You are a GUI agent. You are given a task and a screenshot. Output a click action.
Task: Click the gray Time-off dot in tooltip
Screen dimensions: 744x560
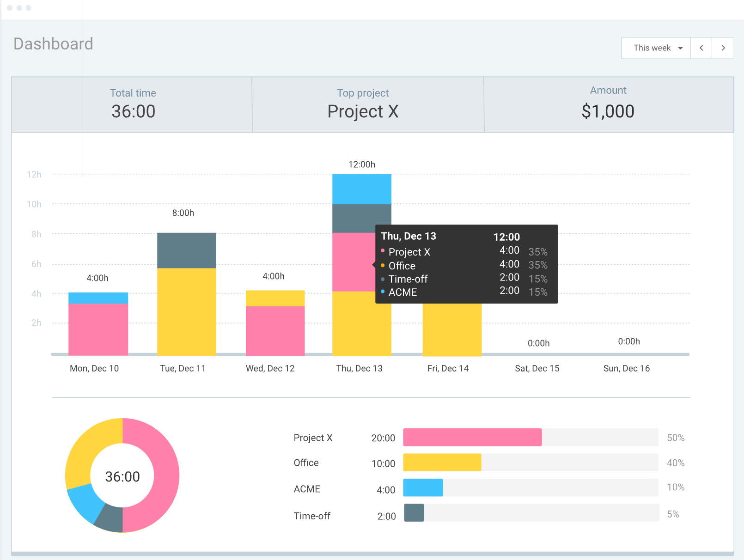click(x=382, y=279)
